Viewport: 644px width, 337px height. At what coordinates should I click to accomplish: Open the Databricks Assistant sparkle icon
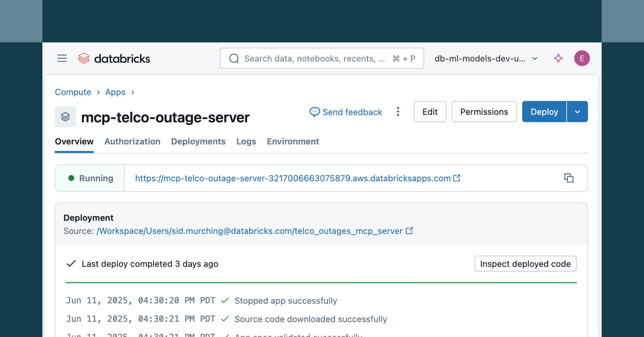[558, 58]
